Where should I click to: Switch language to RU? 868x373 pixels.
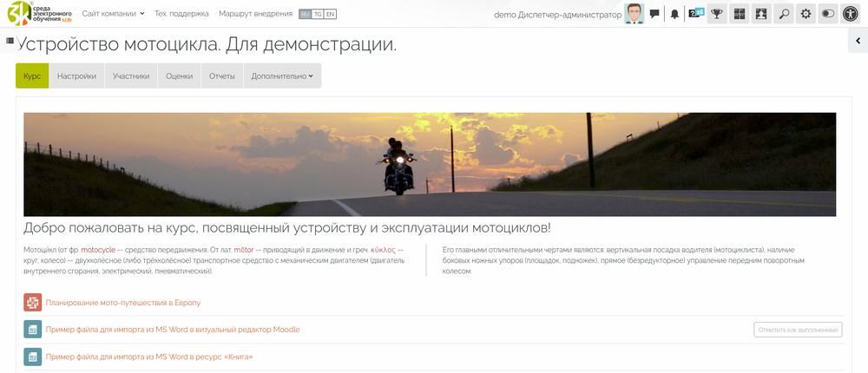(305, 14)
